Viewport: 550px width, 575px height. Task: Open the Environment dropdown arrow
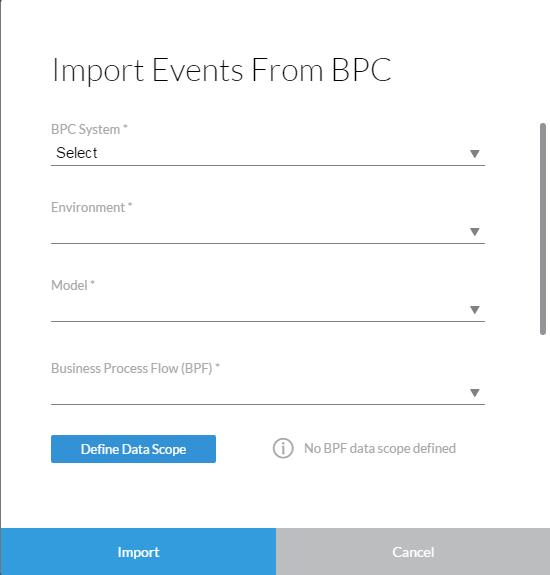click(x=474, y=232)
